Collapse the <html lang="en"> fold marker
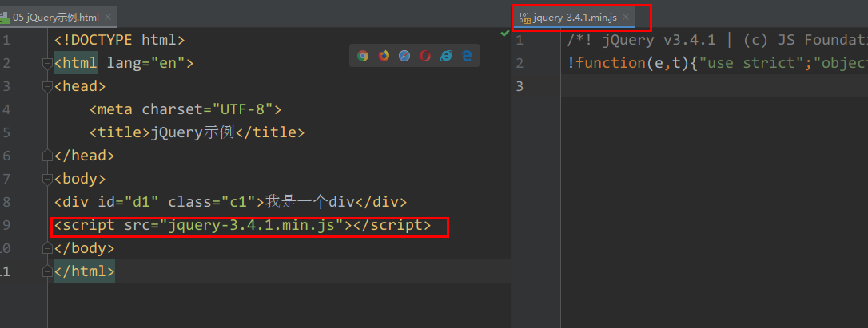This screenshot has width=868, height=328. 47,64
